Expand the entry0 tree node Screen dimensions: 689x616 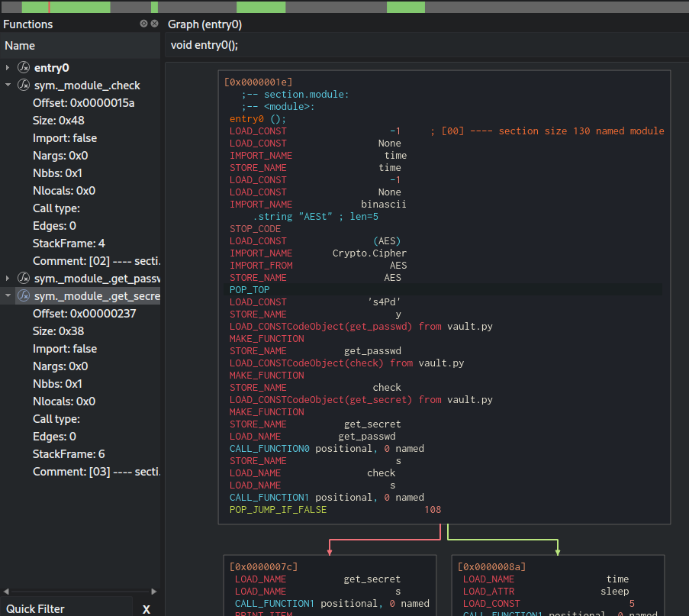(8, 67)
